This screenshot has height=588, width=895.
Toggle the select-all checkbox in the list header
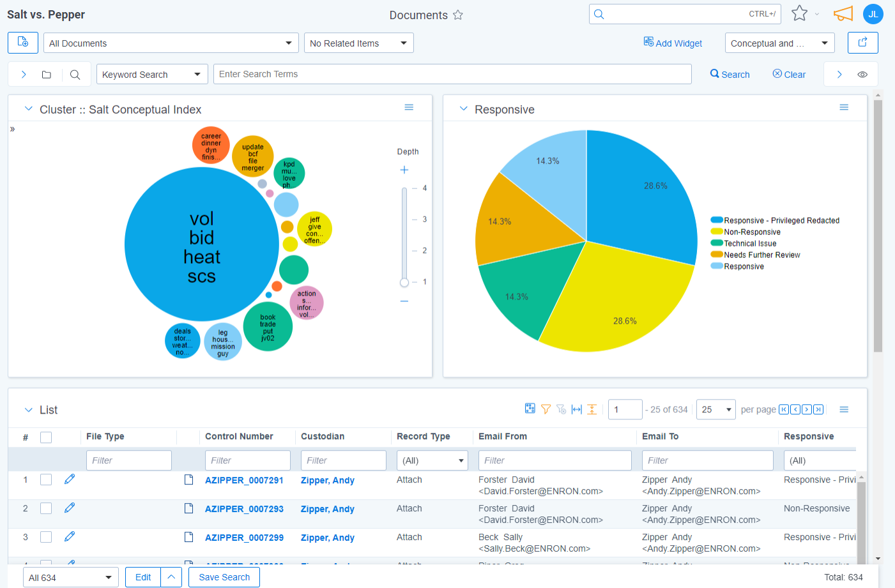45,437
